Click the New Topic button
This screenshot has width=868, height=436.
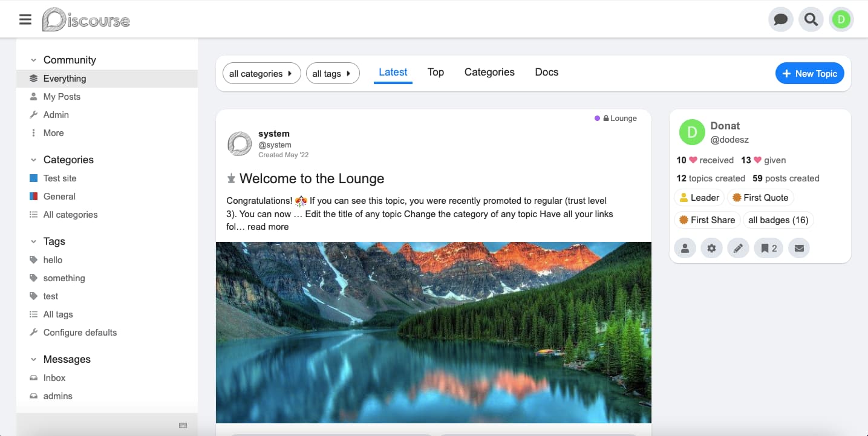[x=809, y=73]
